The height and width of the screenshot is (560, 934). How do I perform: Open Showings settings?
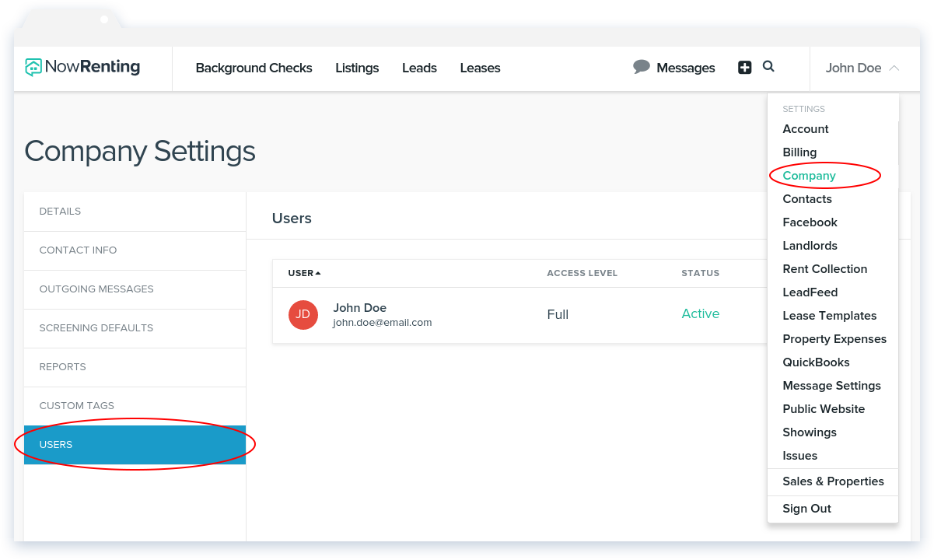pyautogui.click(x=810, y=432)
